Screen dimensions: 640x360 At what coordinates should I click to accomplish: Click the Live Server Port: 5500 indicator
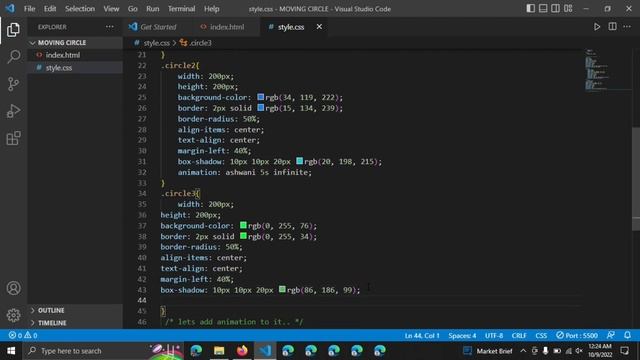(x=577, y=336)
